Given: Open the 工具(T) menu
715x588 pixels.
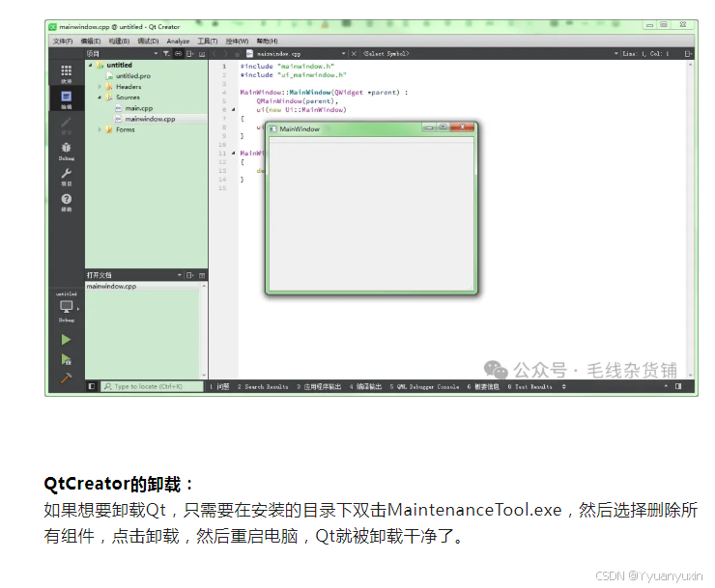Looking at the screenshot, I should tap(208, 41).
